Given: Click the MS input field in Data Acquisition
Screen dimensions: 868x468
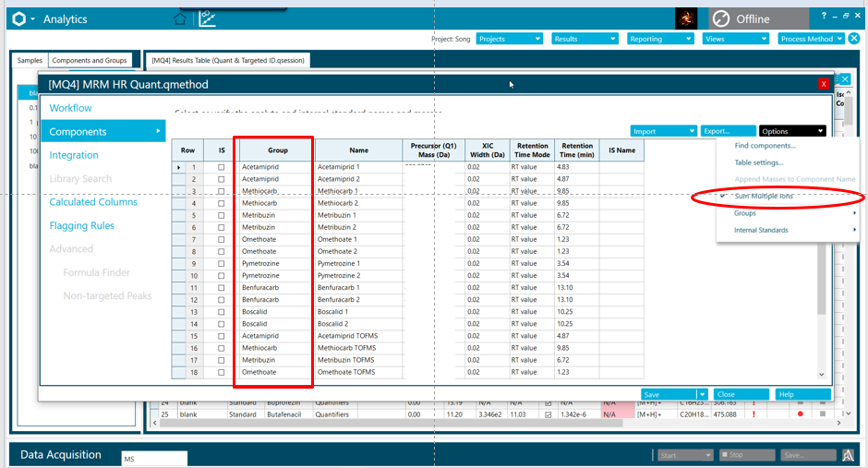Looking at the screenshot, I should [154, 458].
